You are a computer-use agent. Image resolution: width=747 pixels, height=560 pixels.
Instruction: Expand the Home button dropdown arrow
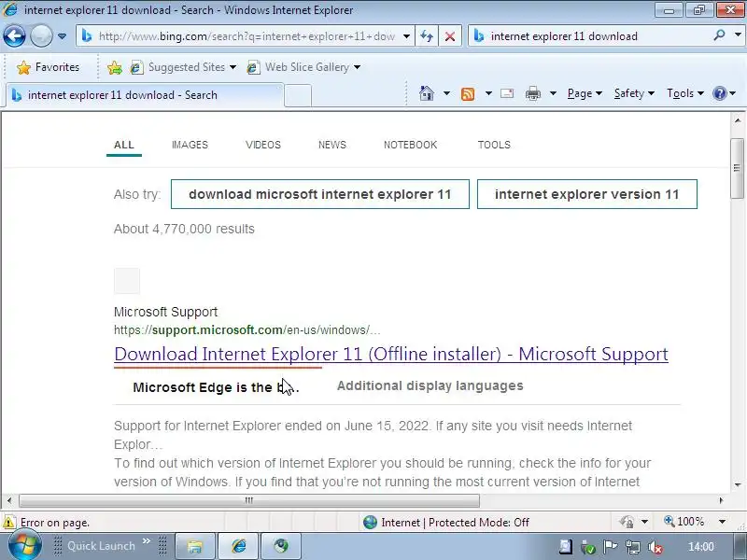pos(446,93)
